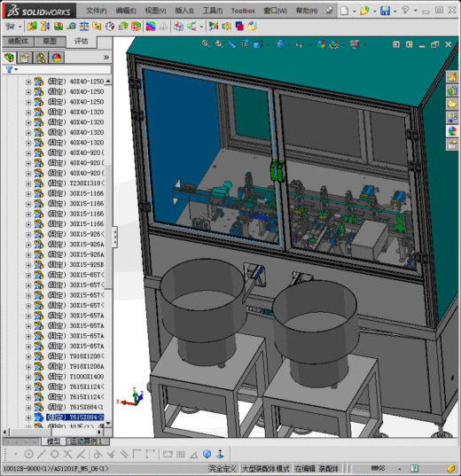Click the pin icon beside the menu bar
This screenshot has width=461, height=476.
[329, 11]
